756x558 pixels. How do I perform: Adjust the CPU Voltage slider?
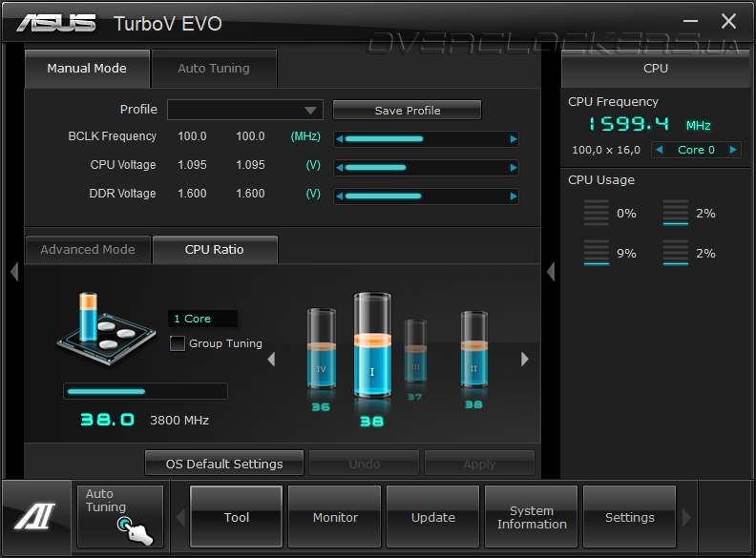click(427, 168)
